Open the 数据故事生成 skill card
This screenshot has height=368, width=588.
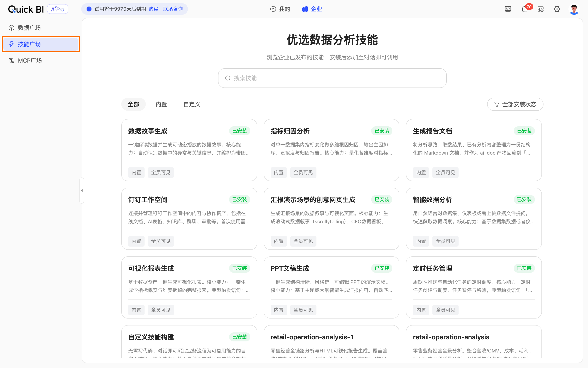(x=189, y=150)
